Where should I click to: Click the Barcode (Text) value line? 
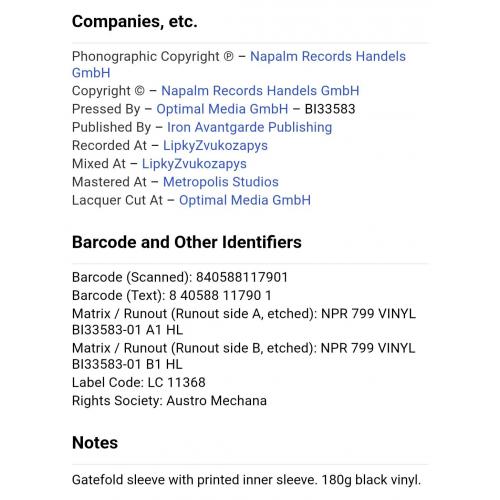(172, 295)
